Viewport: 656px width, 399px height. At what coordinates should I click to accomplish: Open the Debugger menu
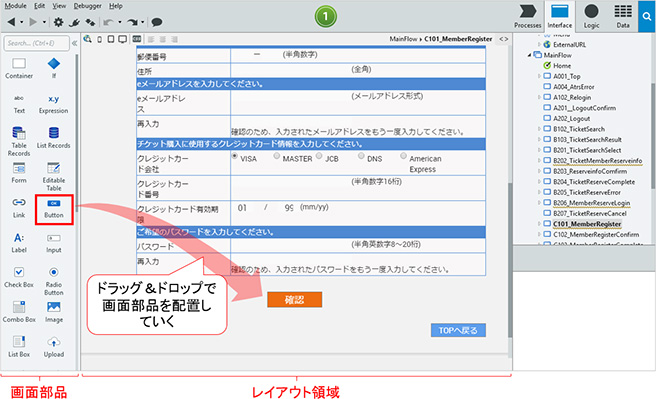tap(87, 6)
